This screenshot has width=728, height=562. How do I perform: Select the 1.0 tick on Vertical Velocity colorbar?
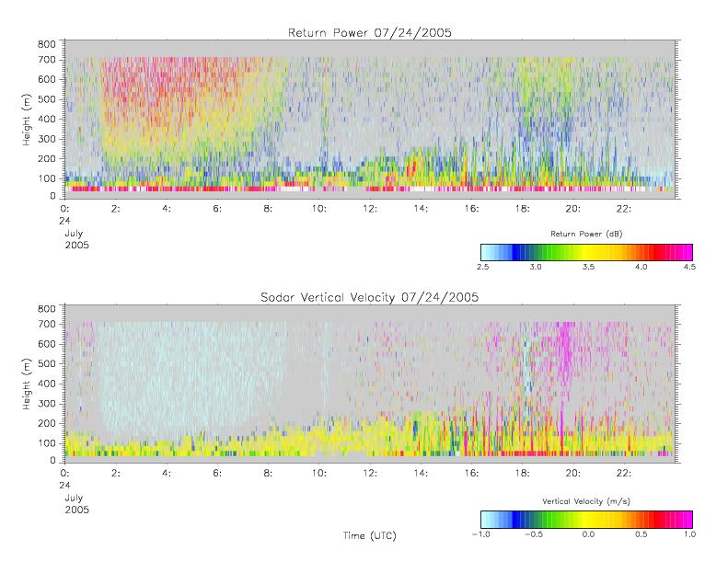click(689, 534)
